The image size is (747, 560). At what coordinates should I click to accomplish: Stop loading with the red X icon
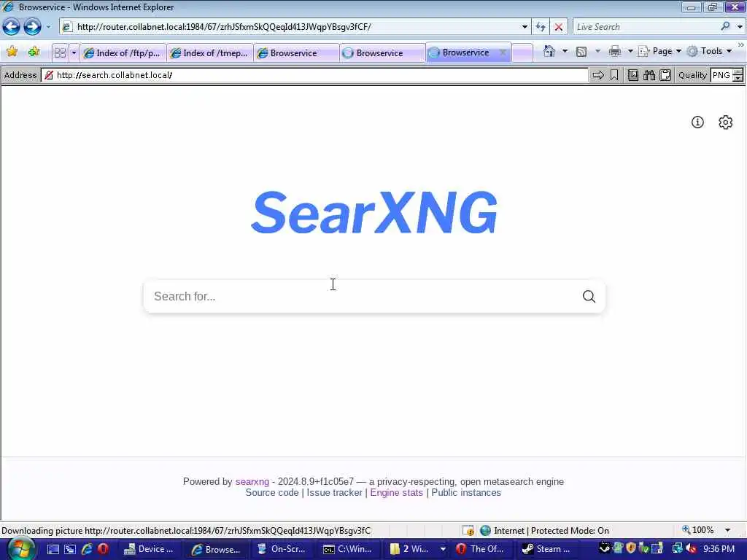tap(558, 27)
